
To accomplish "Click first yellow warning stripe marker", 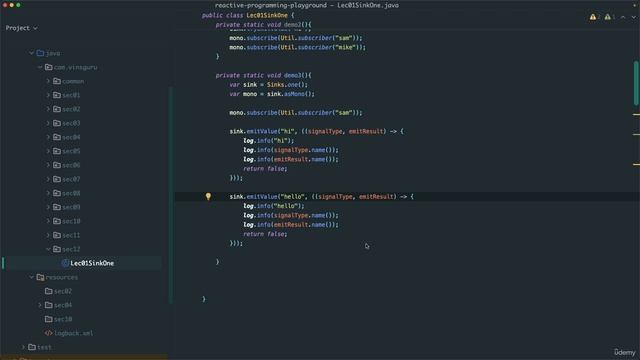I will [636, 115].
